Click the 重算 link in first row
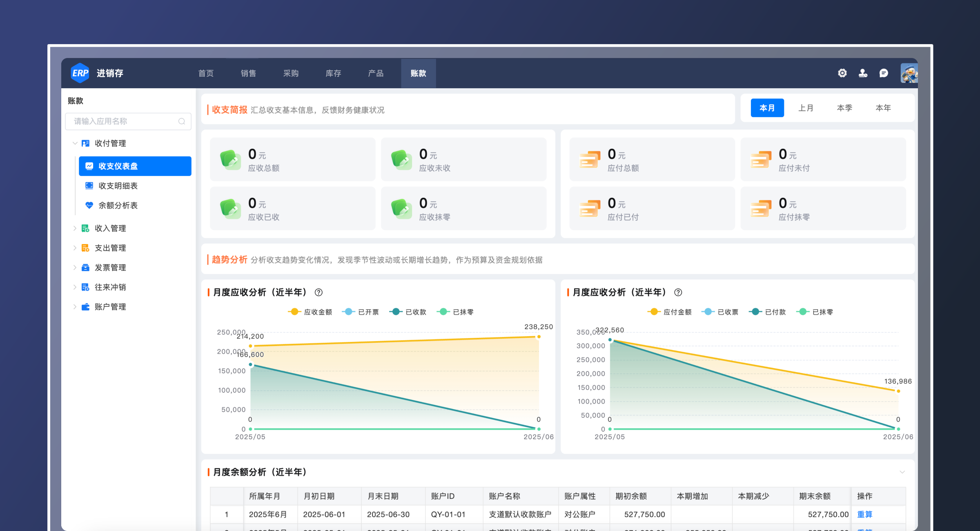The height and width of the screenshot is (531, 980). (864, 514)
